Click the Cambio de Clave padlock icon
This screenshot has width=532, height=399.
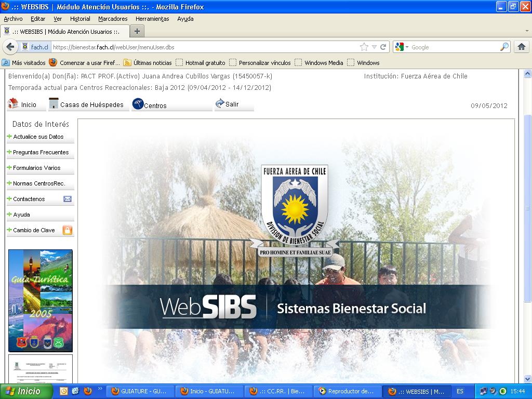pyautogui.click(x=68, y=230)
